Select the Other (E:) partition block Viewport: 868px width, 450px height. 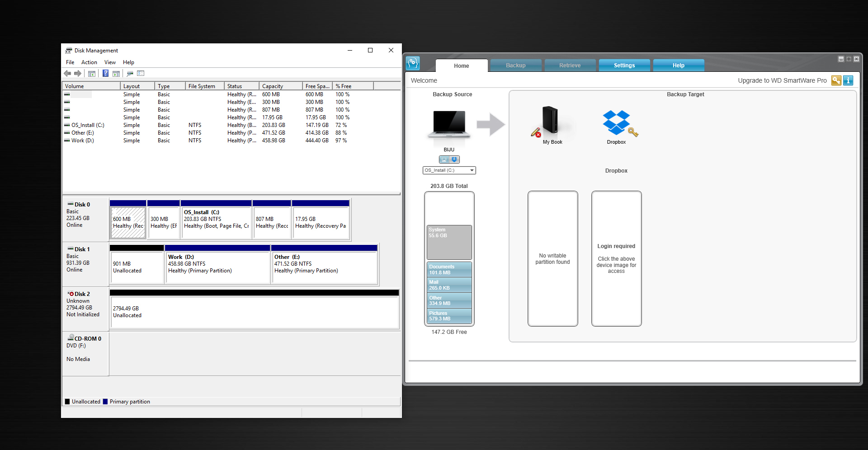(x=324, y=264)
